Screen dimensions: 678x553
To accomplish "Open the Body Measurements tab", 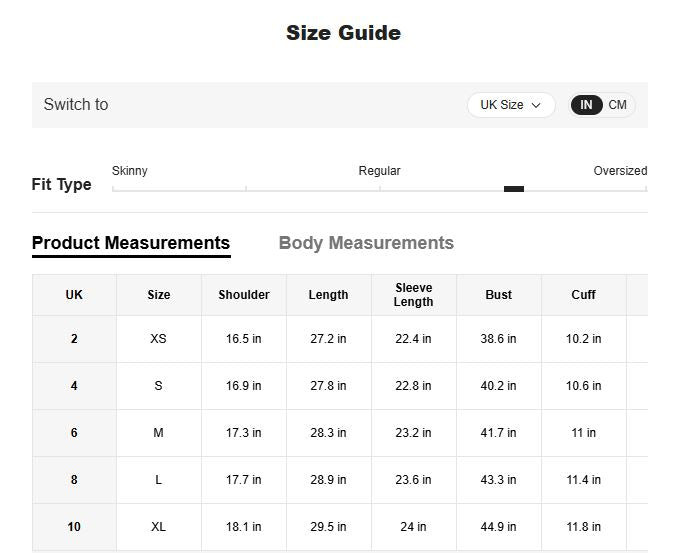I will 366,243.
